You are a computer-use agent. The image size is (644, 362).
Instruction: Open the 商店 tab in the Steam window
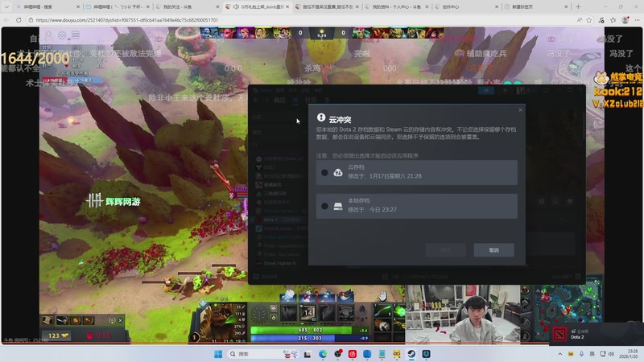(279, 100)
